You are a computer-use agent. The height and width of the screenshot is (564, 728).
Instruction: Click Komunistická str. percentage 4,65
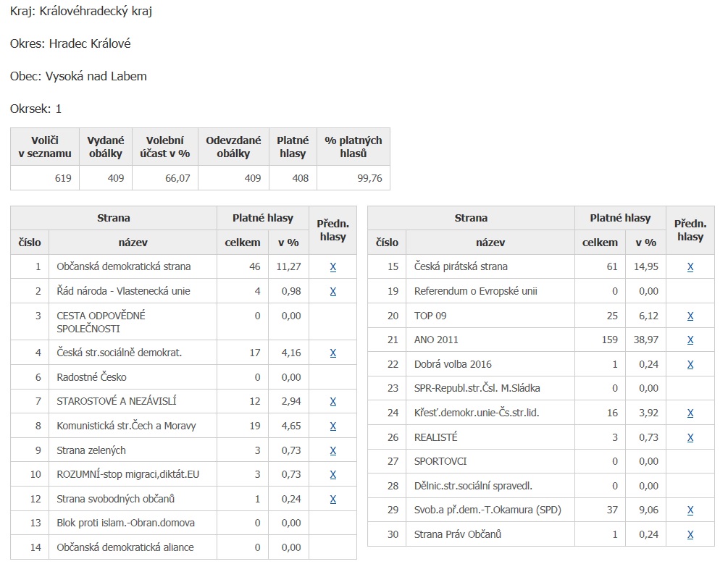pyautogui.click(x=291, y=426)
